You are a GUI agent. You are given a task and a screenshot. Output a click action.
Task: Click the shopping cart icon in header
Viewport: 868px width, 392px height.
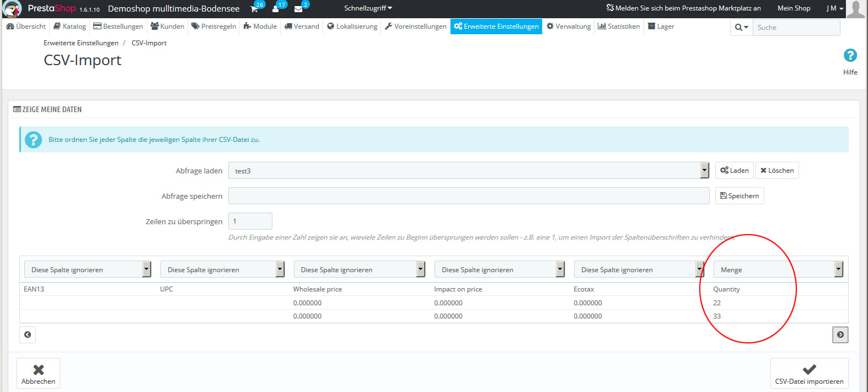click(254, 9)
